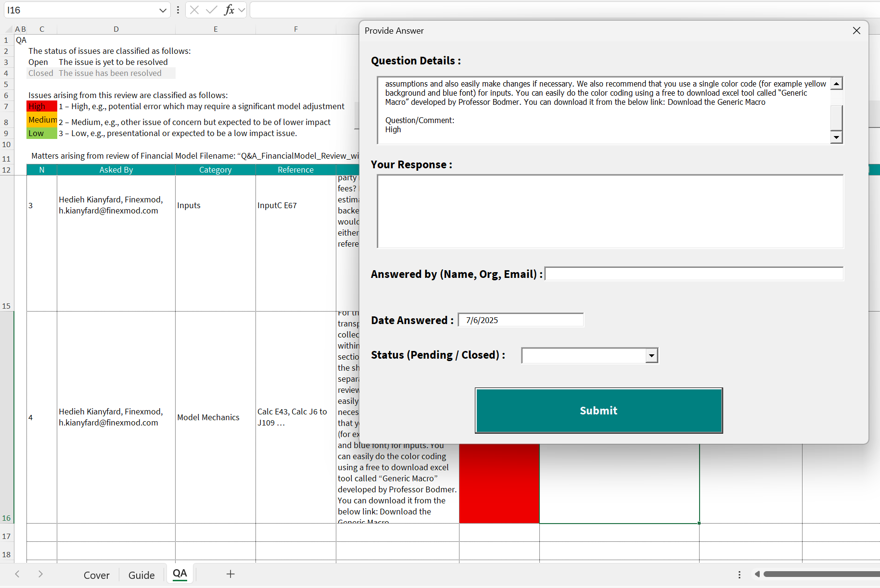Select column E header
This screenshot has width=880, height=588.
click(x=216, y=29)
